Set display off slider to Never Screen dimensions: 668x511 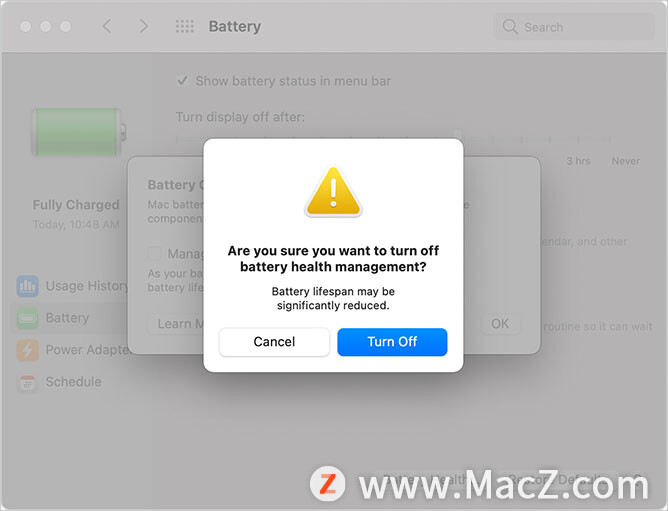[x=610, y=139]
